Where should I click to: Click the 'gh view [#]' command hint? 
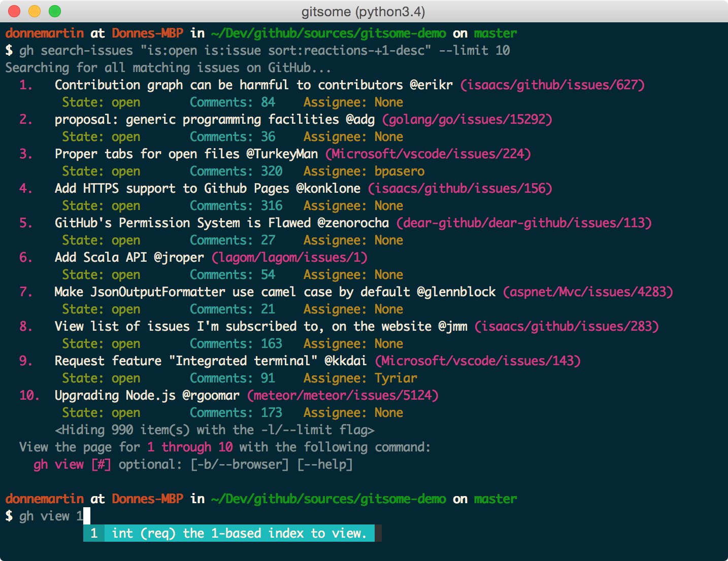tap(72, 464)
